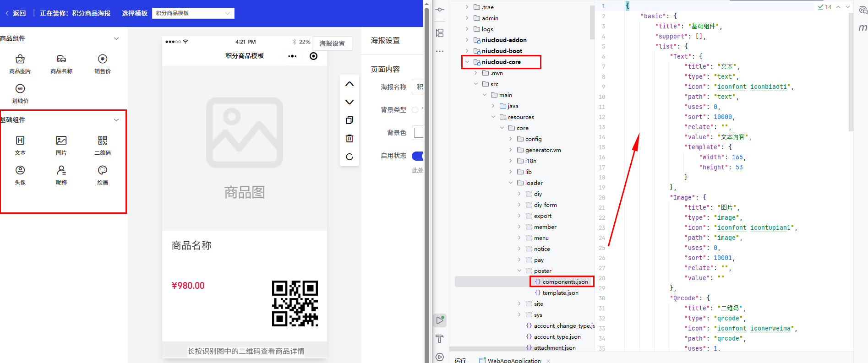Select the 文本 text component icon

20,141
